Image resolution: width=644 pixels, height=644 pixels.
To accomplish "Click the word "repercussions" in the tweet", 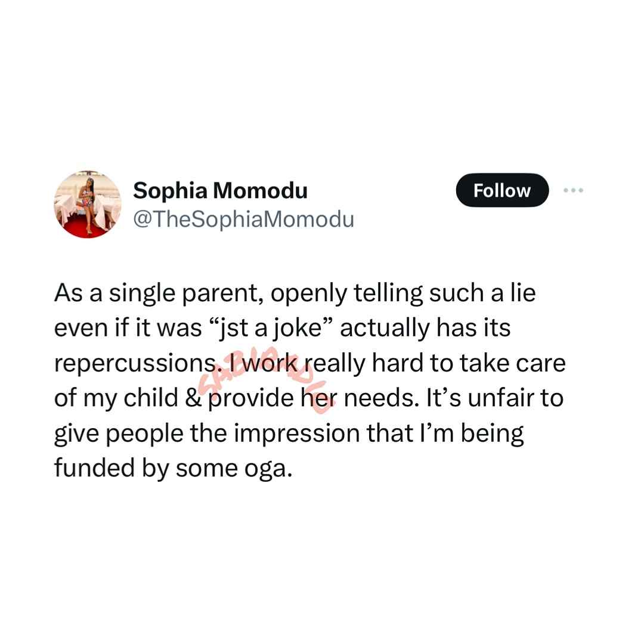I will point(141,364).
